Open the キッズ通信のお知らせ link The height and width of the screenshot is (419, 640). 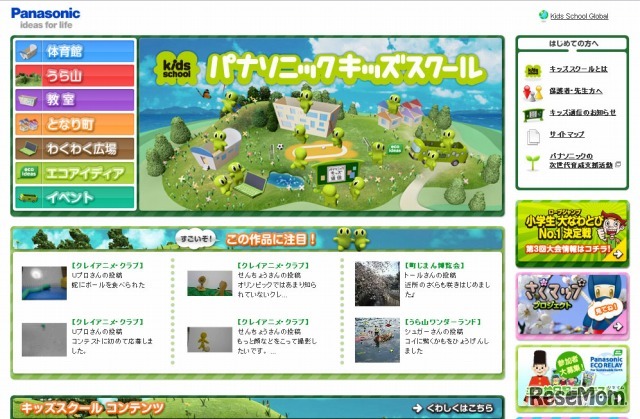tap(582, 113)
